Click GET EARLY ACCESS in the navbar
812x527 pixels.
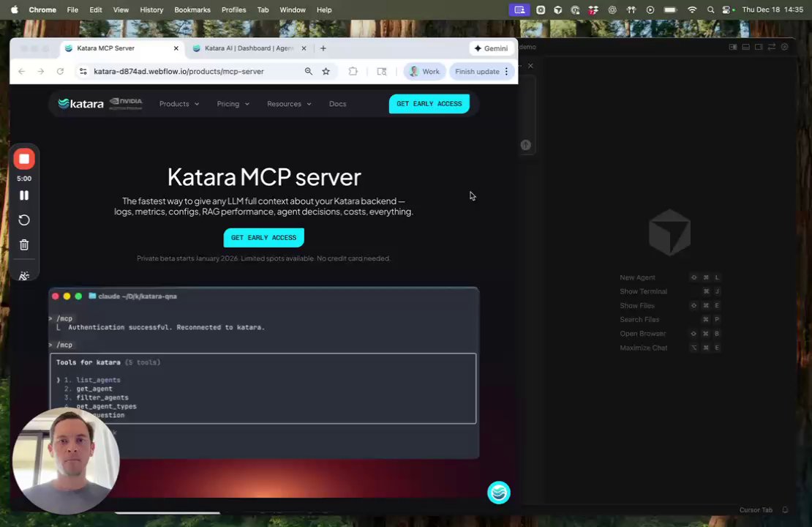[x=429, y=104]
